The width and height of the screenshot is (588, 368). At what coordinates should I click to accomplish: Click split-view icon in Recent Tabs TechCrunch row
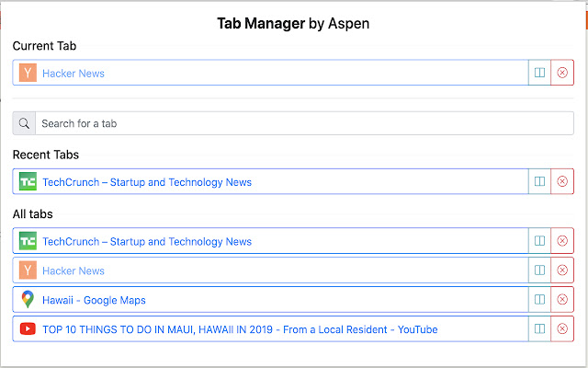point(539,181)
